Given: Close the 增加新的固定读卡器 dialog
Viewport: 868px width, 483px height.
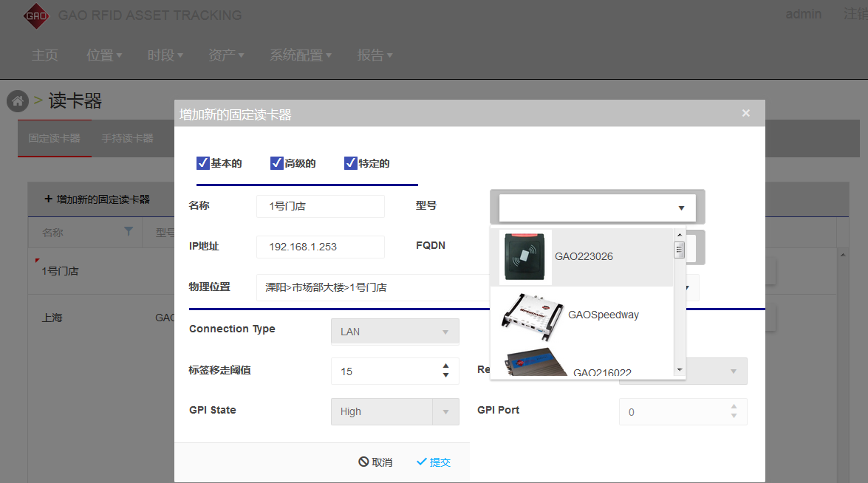Looking at the screenshot, I should (745, 113).
